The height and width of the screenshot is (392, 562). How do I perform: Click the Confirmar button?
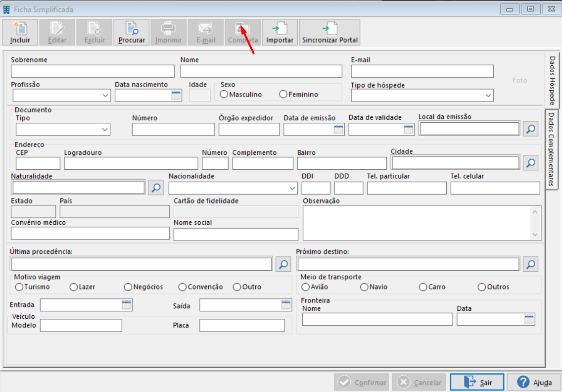click(x=362, y=382)
